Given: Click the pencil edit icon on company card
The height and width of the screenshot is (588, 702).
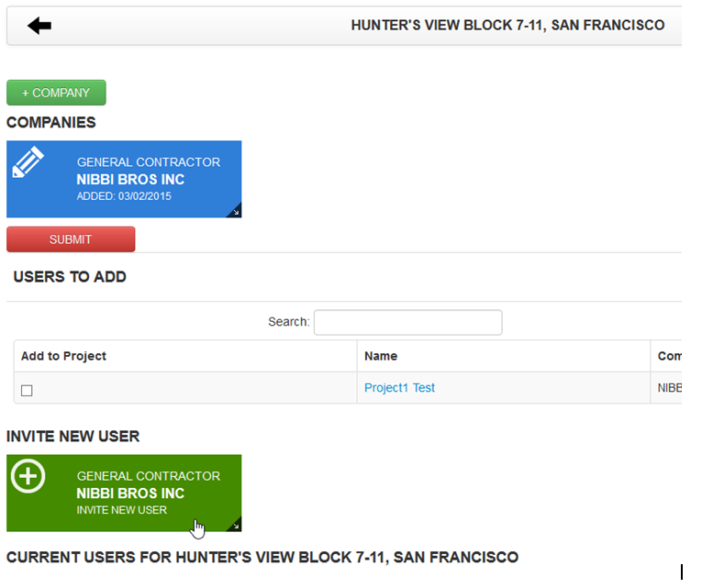Looking at the screenshot, I should tap(28, 161).
